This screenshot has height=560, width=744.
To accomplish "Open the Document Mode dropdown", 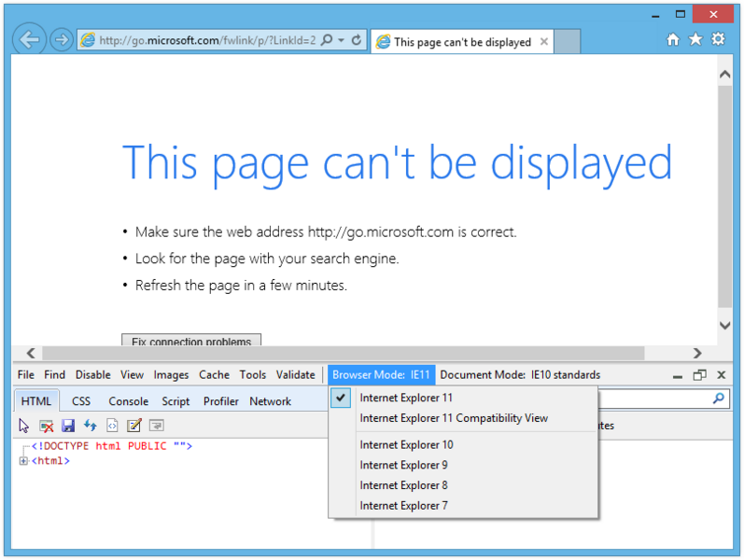I will [x=520, y=375].
